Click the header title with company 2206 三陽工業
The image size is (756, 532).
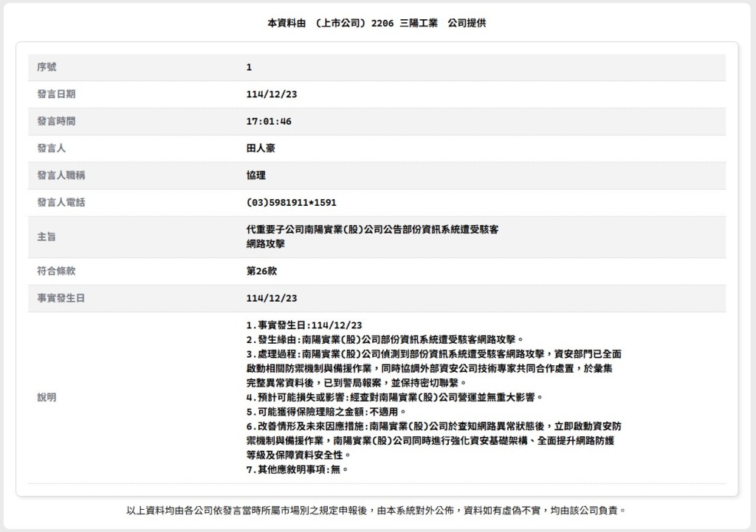coord(377,23)
